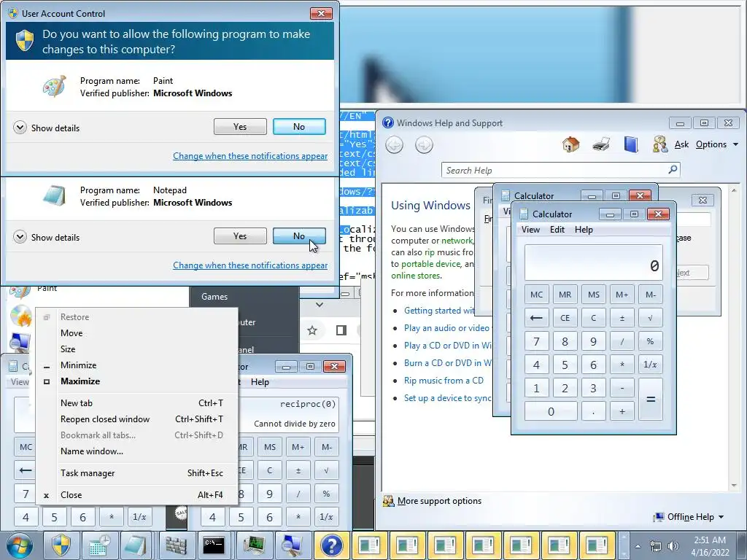The height and width of the screenshot is (560, 747).
Task: Open Games in the Start menu
Action: coord(214,296)
